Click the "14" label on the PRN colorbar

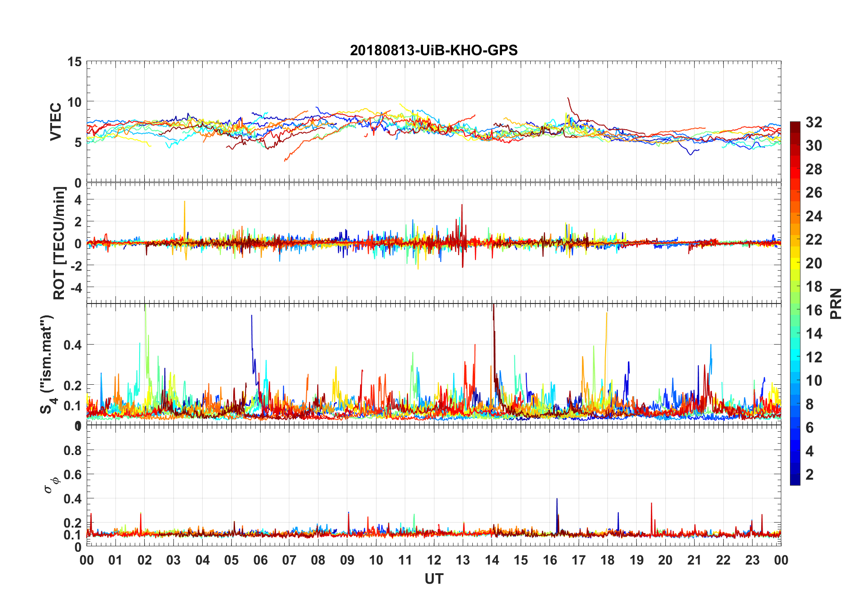point(814,334)
